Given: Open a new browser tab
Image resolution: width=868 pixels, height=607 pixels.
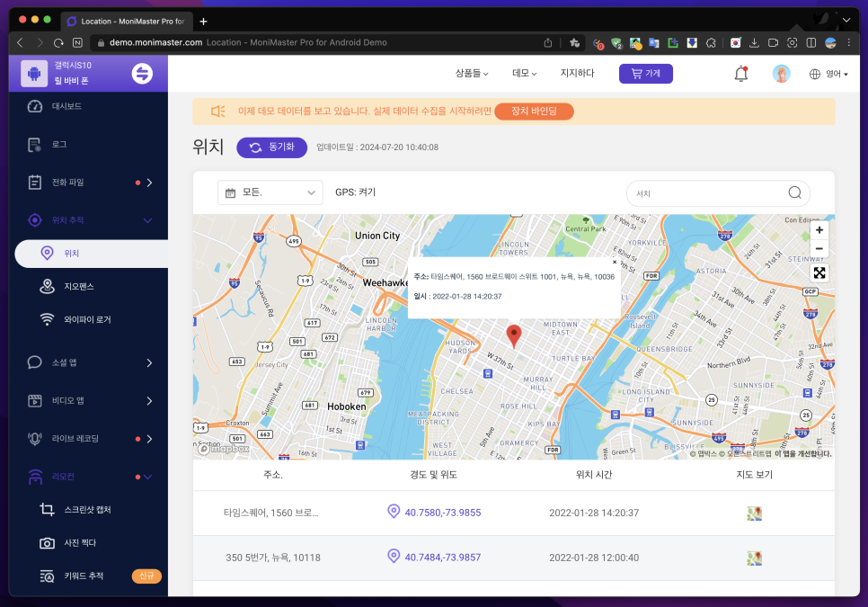Looking at the screenshot, I should click(x=204, y=22).
